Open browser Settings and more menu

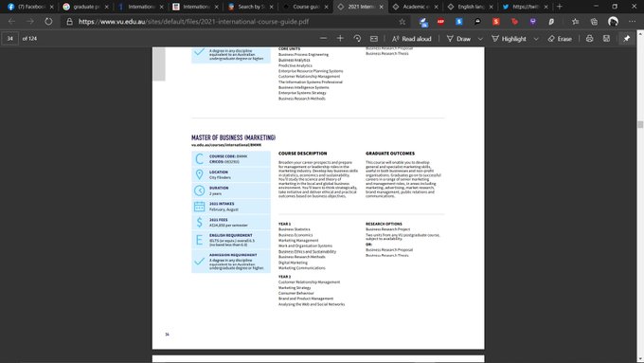pos(632,22)
